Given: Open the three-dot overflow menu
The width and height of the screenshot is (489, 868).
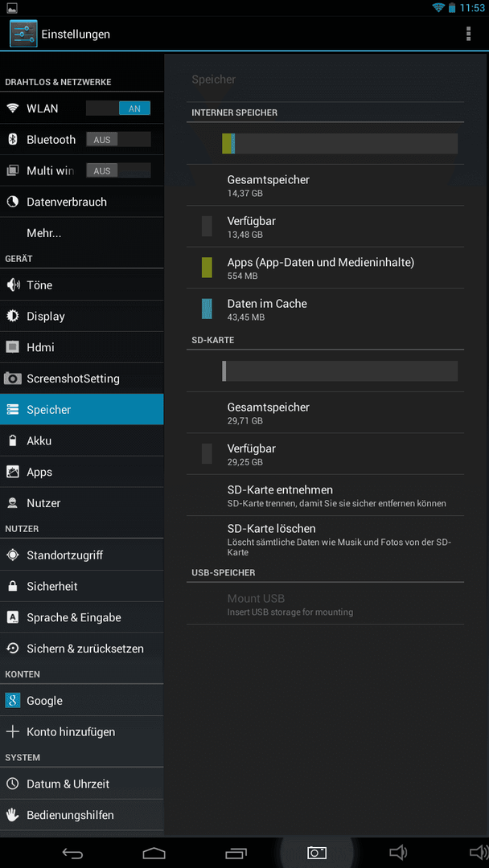Looking at the screenshot, I should 469,34.
